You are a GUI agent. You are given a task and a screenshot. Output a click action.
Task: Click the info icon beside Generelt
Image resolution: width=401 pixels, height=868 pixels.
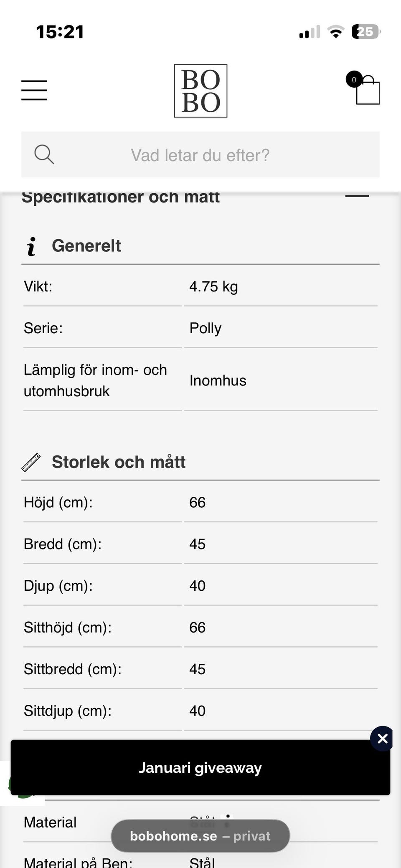[31, 246]
